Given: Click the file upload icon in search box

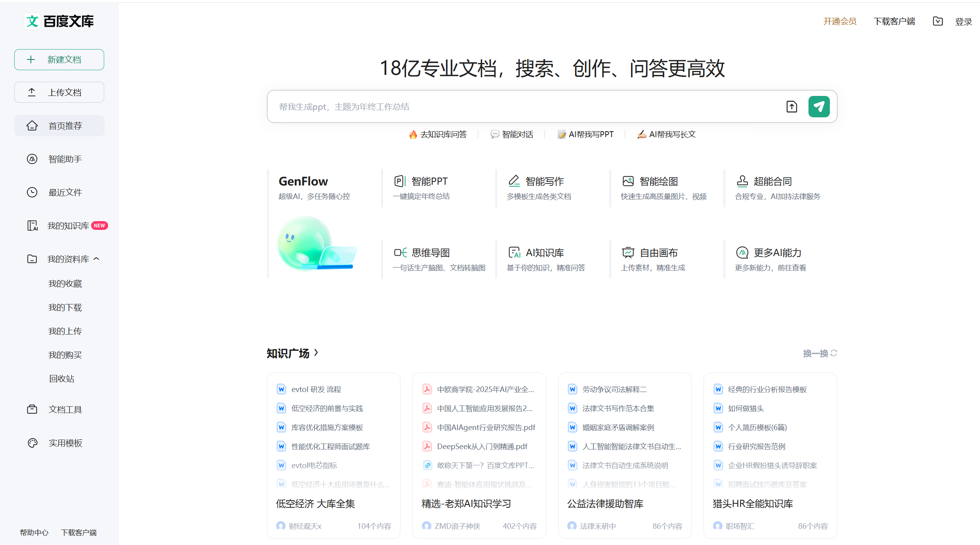Looking at the screenshot, I should pos(791,107).
